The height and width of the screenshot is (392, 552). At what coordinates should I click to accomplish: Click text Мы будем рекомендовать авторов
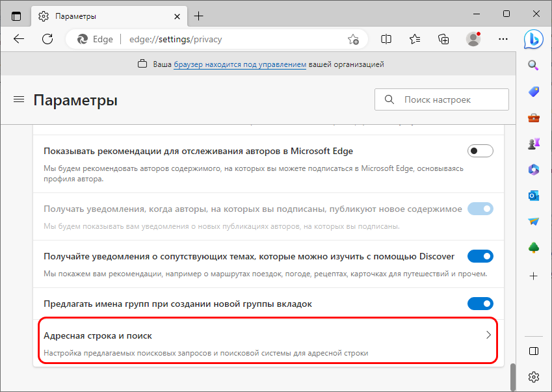pos(254,174)
